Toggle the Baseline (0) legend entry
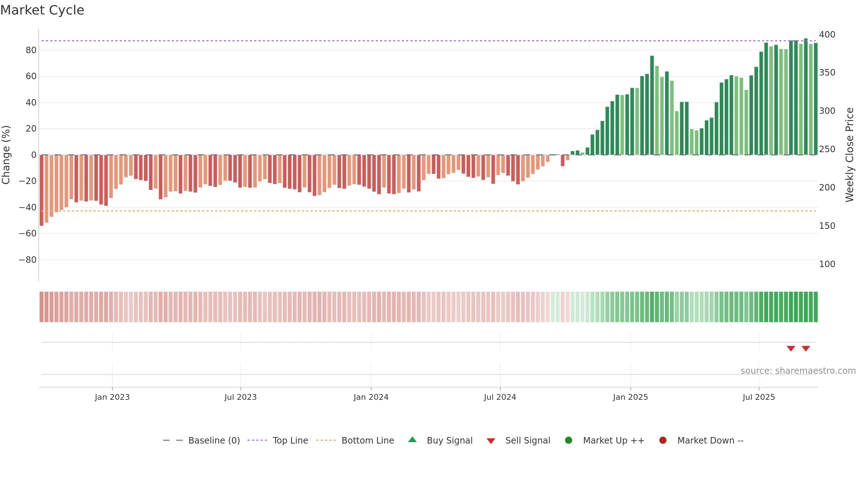 214,440
